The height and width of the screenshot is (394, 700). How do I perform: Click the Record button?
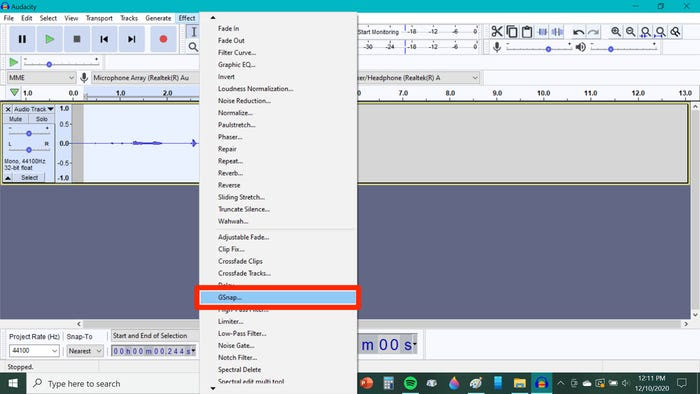(163, 39)
